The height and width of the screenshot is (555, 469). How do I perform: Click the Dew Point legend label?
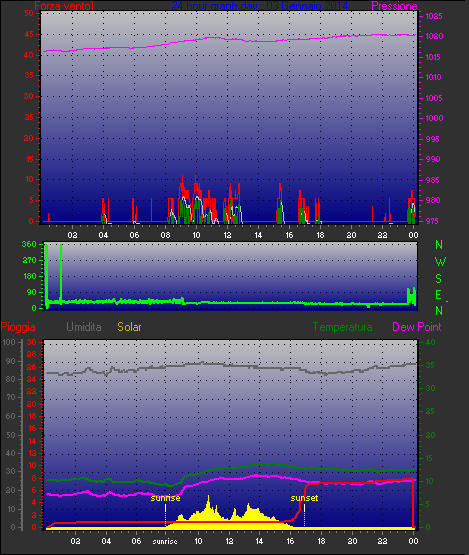[x=417, y=327]
